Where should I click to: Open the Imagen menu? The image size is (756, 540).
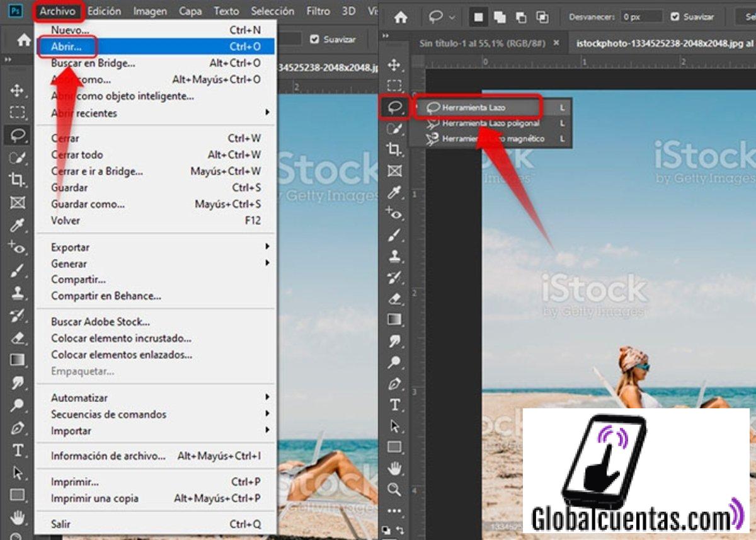[151, 11]
